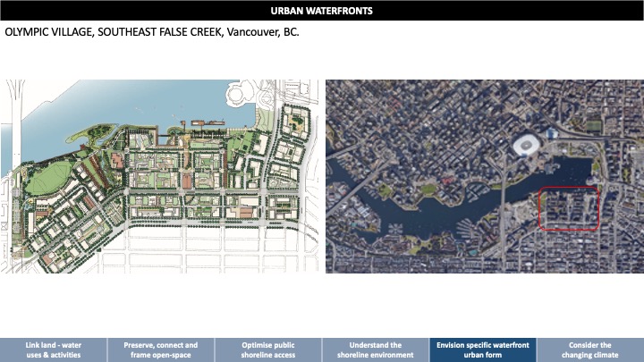Click the Olympic Village site plan image

pyautogui.click(x=159, y=176)
